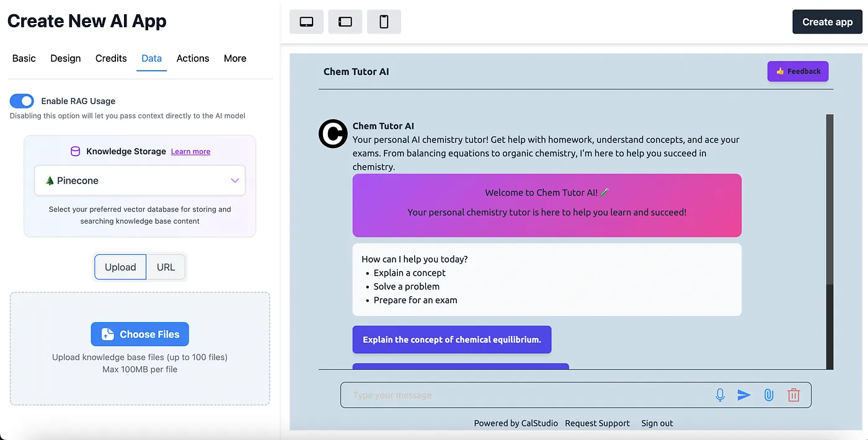Switch to the Design tab
868x440 pixels.
coord(65,58)
